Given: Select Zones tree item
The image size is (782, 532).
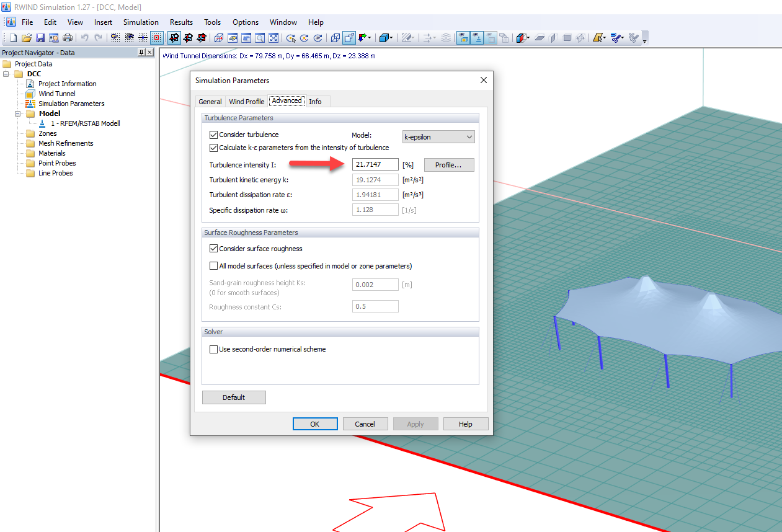Looking at the screenshot, I should point(48,133).
